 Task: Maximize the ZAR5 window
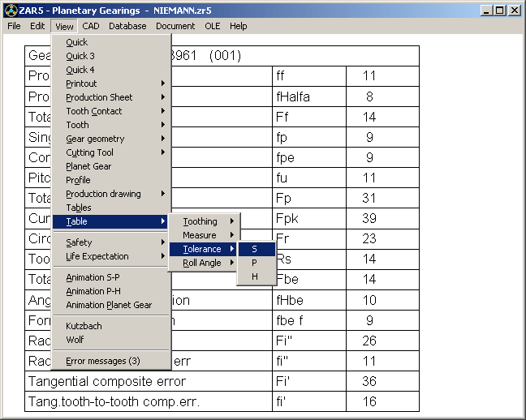pos(500,11)
